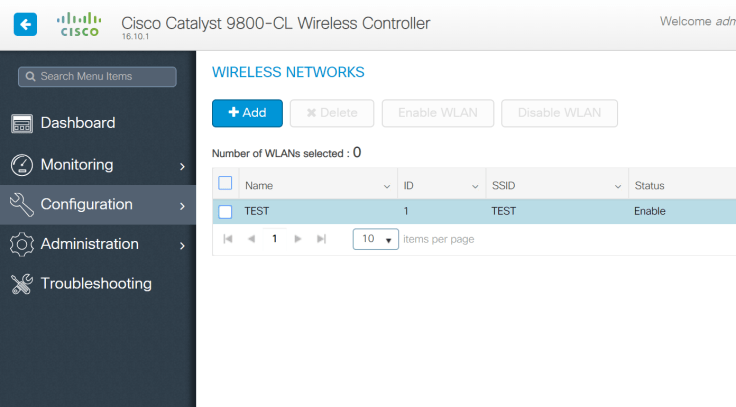The height and width of the screenshot is (407, 736).
Task: Click the Enable WLAN button
Action: [438, 113]
